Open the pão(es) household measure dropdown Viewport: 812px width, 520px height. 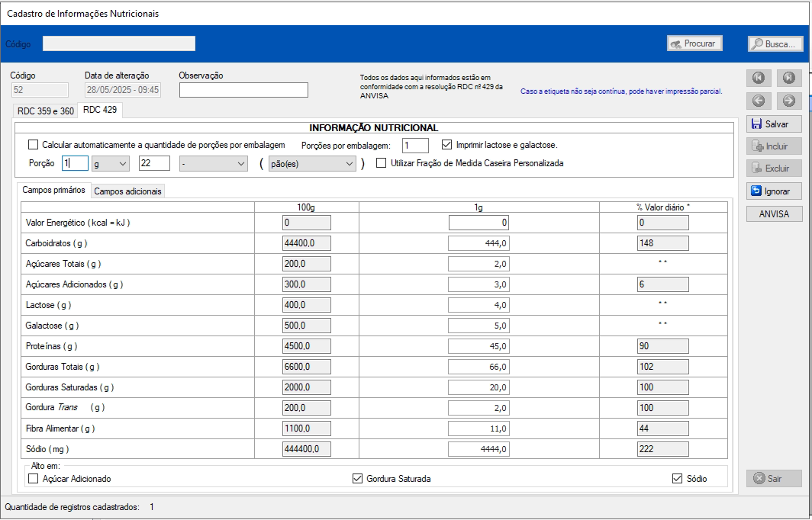point(312,163)
